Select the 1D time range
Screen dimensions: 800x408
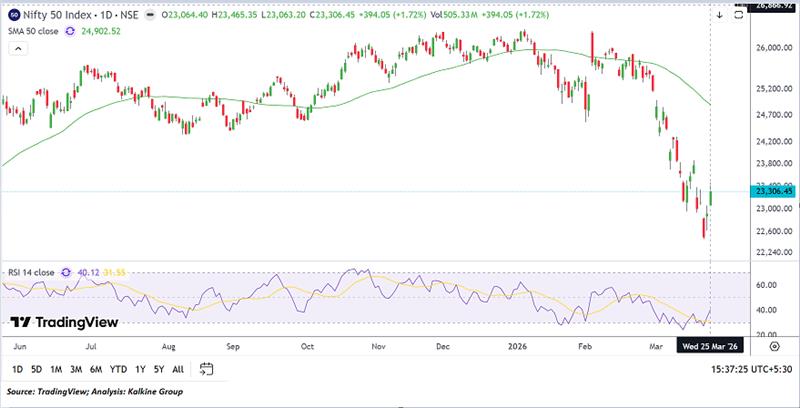pyautogui.click(x=17, y=369)
